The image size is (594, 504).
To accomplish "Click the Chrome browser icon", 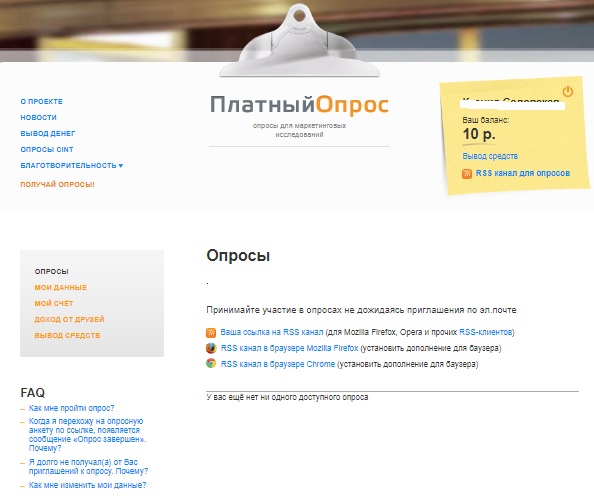I will (x=211, y=363).
